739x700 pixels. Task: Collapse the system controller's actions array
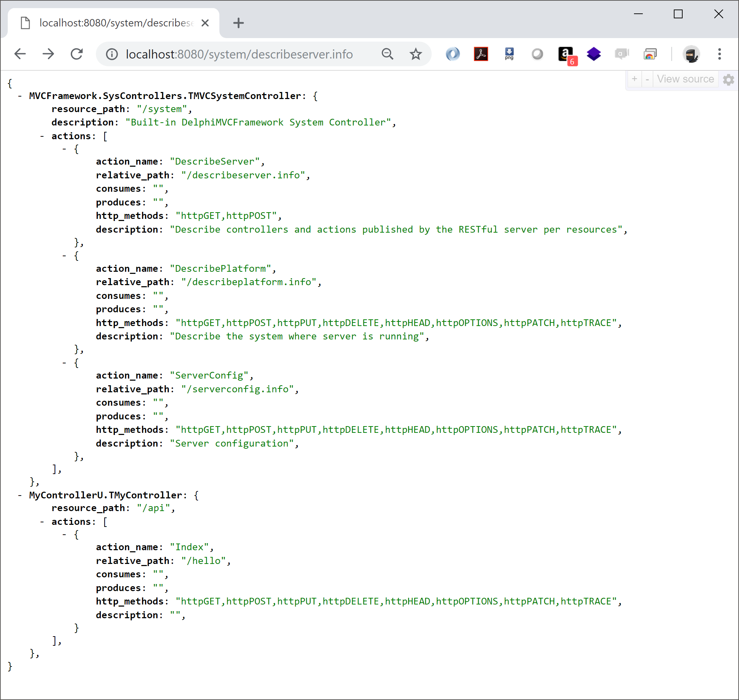pyautogui.click(x=42, y=136)
